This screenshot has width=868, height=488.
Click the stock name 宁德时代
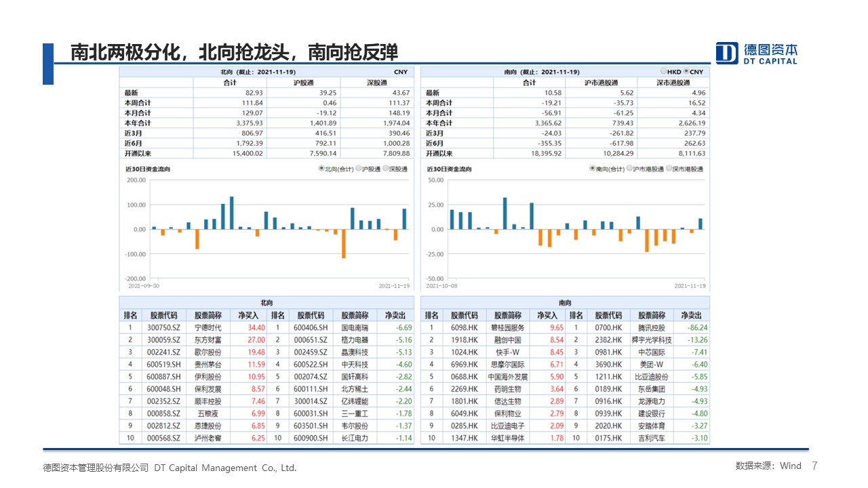point(208,327)
